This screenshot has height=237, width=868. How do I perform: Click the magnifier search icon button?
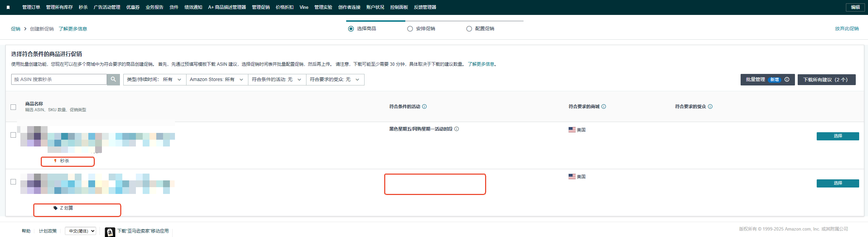point(113,79)
